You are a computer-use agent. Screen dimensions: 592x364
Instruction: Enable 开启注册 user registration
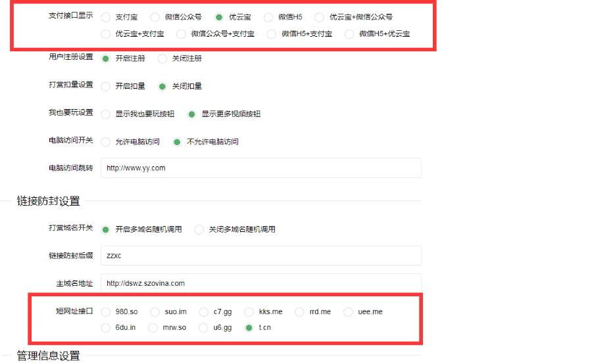coord(106,59)
